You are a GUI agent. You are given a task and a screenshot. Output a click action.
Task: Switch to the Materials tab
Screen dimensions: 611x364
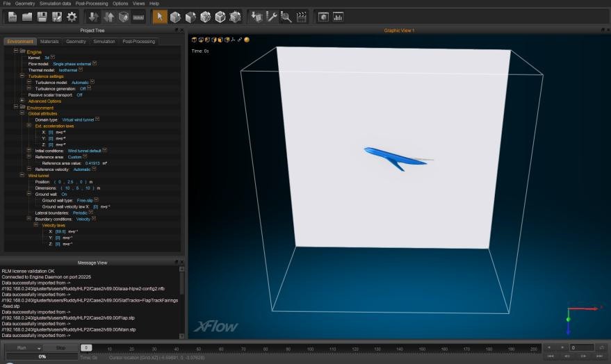tap(49, 42)
